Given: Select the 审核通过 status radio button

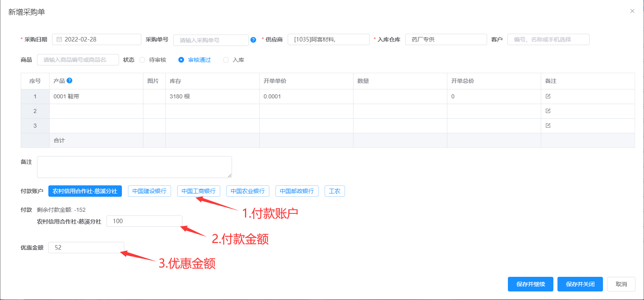Looking at the screenshot, I should point(181,60).
